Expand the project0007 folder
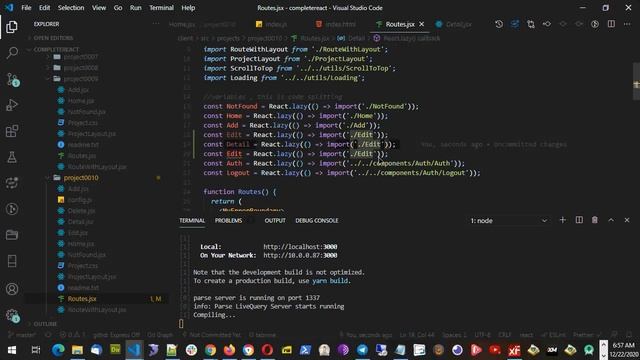This screenshot has width=640, height=360. [x=80, y=57]
